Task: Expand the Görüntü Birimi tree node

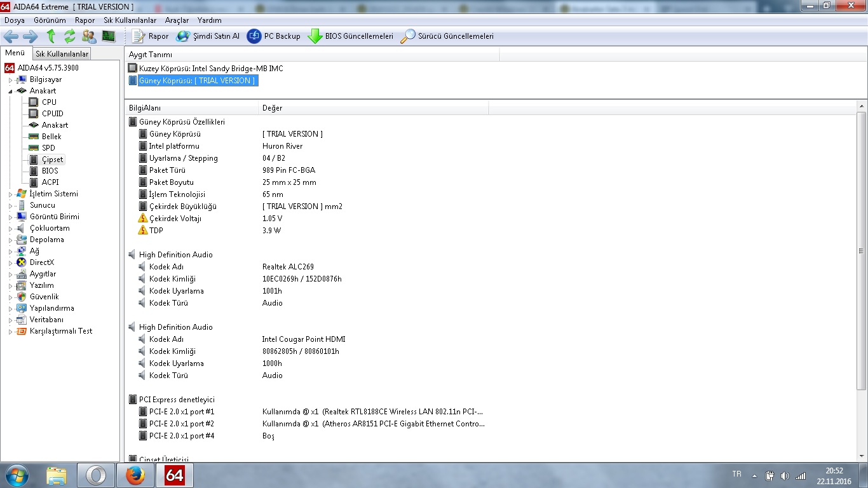Action: pyautogui.click(x=10, y=217)
